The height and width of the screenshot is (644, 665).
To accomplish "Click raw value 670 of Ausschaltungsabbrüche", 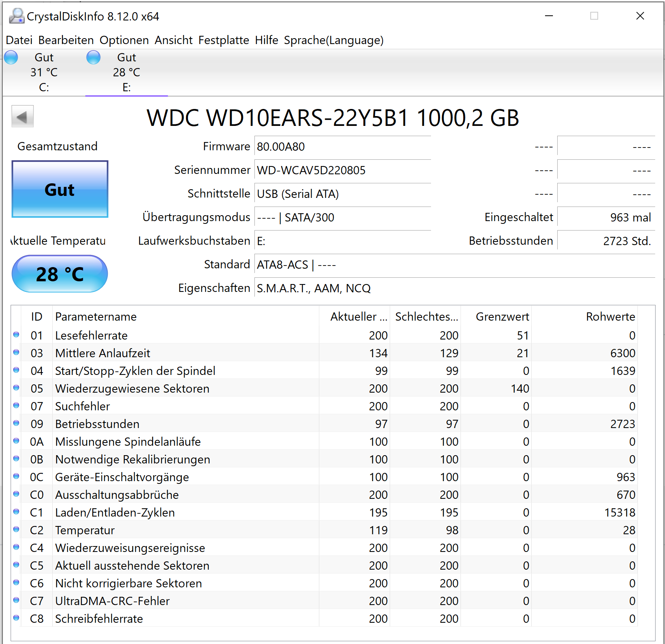I will tap(626, 495).
